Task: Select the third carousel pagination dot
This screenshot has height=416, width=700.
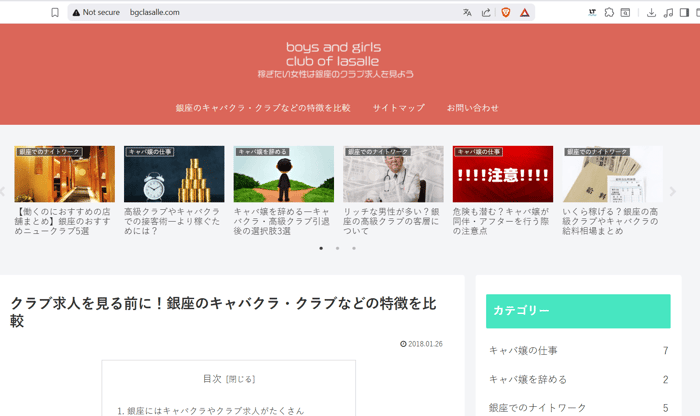Action: 353,247
